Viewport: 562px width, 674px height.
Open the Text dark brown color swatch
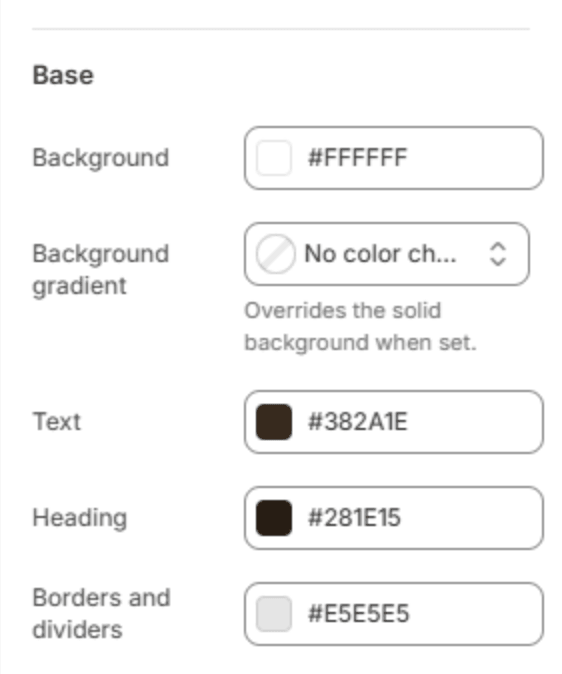[273, 422]
